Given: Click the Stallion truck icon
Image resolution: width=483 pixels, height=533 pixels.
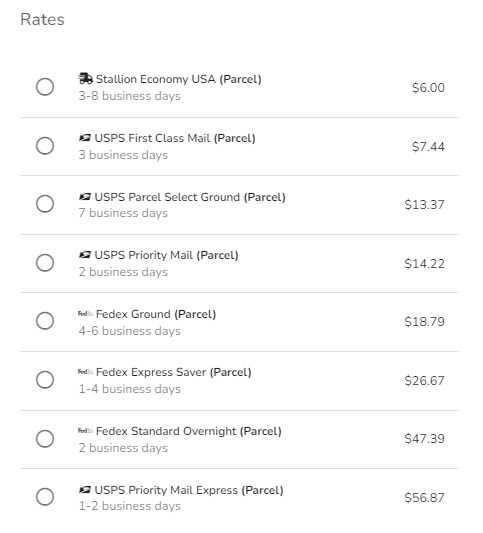Looking at the screenshot, I should [x=85, y=79].
